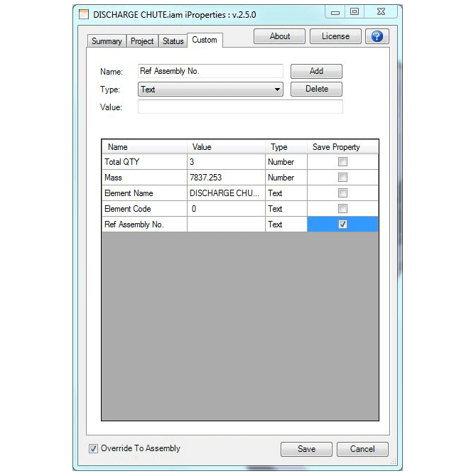
Task: Click the Save button
Action: tap(306, 449)
